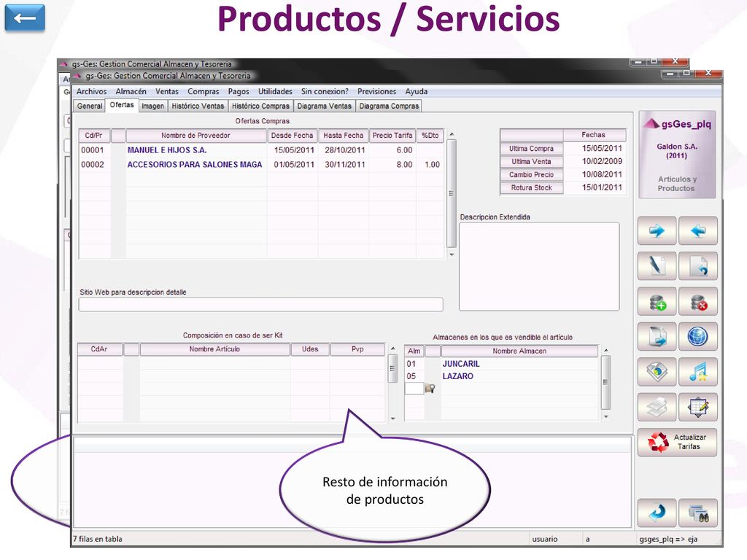Click inside Descripcion Extendida text area
Screen dimensions: 747x560
[x=539, y=267]
